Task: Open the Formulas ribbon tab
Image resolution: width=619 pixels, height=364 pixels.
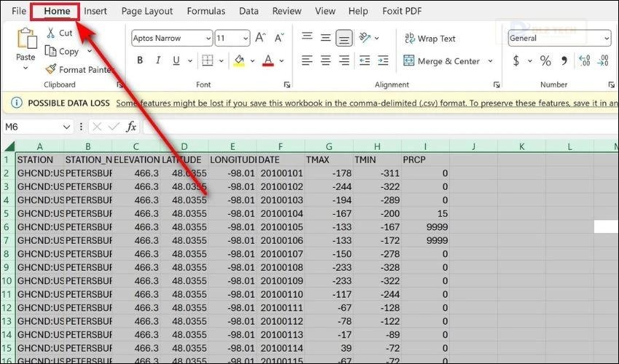Action: point(206,11)
